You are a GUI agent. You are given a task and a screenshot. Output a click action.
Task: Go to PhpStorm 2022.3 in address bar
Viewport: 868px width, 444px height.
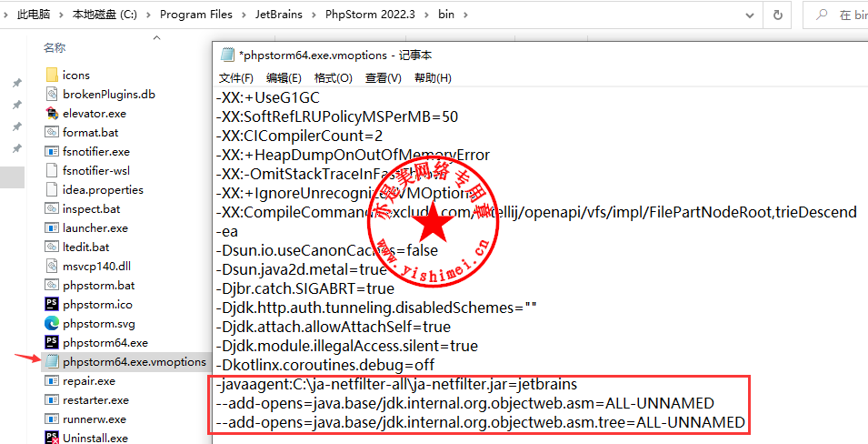pyautogui.click(x=370, y=15)
